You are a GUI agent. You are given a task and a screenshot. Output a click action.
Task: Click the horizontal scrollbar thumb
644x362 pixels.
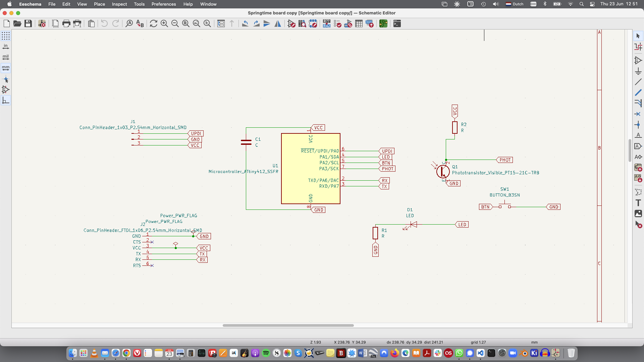click(288, 325)
